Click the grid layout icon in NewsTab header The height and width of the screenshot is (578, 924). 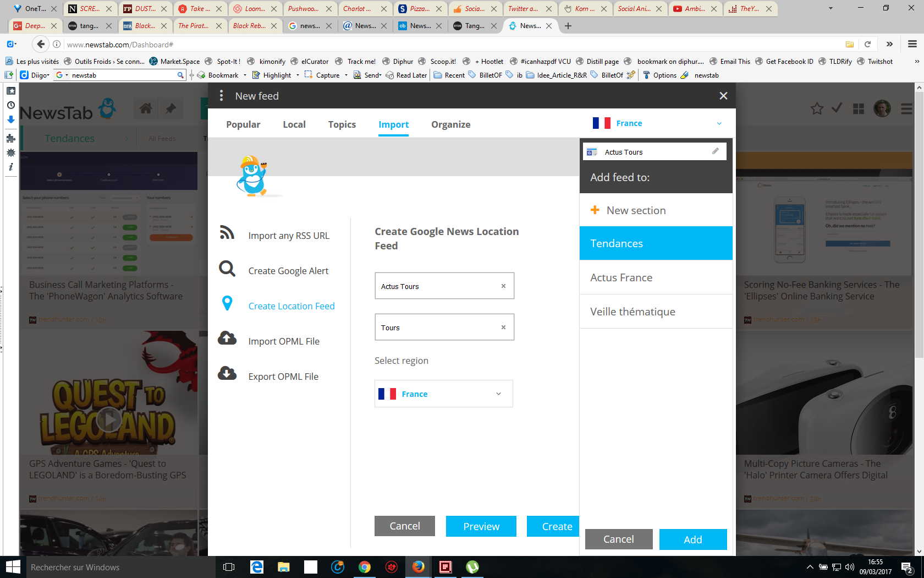(859, 109)
